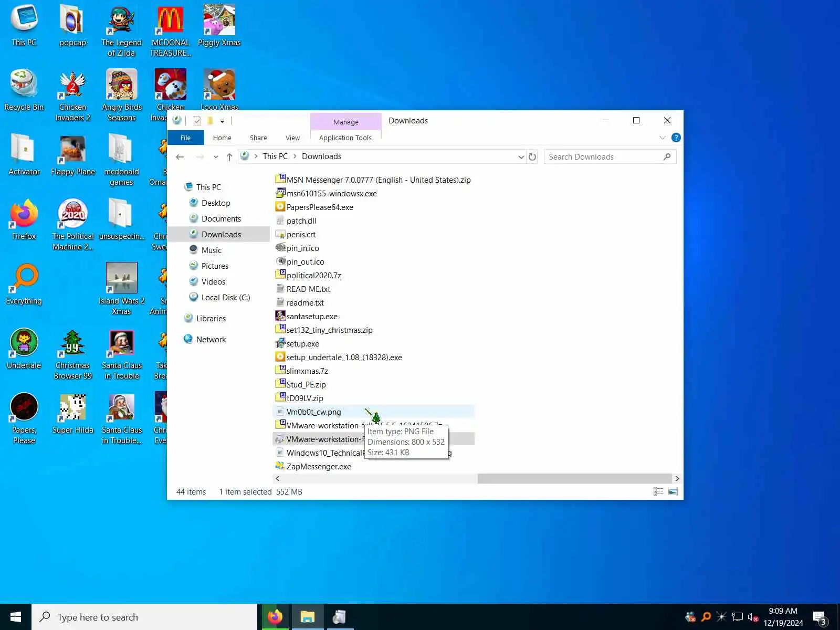Open the Application Tools ribbon tab
Screen dimensions: 840x630
[x=345, y=138]
